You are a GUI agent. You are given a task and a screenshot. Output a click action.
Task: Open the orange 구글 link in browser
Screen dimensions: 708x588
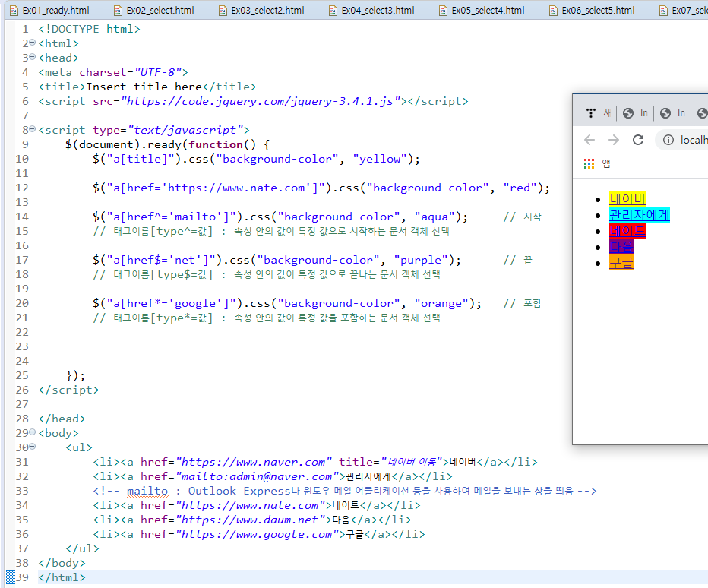coord(621,262)
